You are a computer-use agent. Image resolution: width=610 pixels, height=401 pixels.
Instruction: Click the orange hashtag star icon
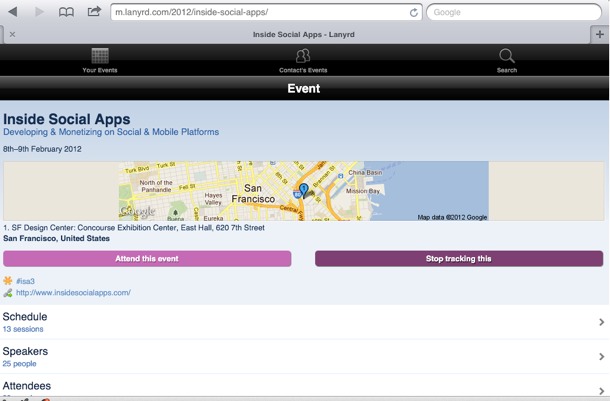[8, 280]
